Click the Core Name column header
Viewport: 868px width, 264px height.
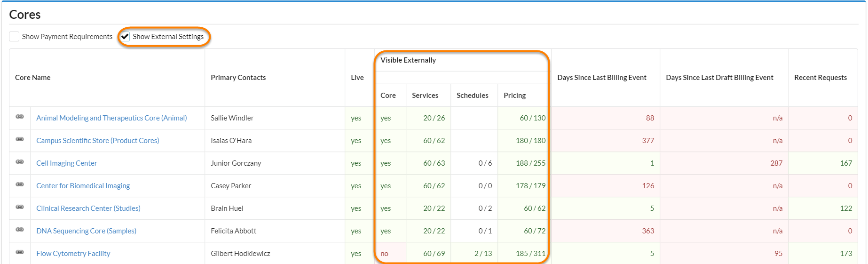point(32,78)
